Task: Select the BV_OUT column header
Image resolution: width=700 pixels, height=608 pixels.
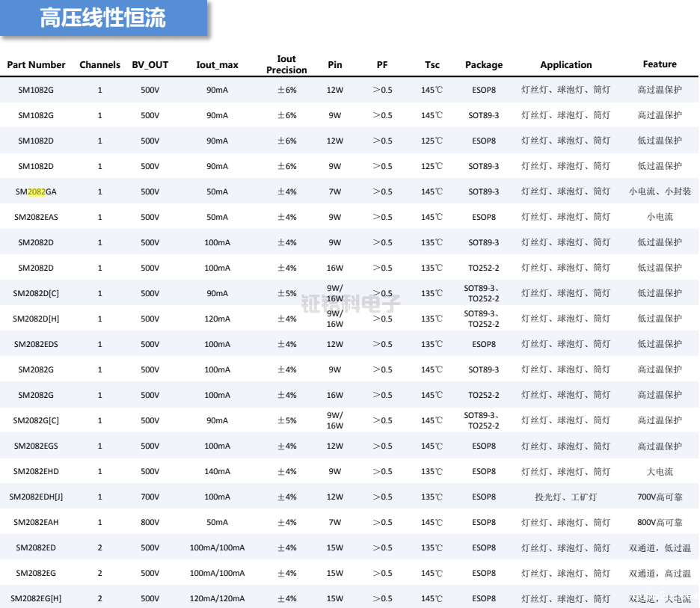Action: click(150, 65)
